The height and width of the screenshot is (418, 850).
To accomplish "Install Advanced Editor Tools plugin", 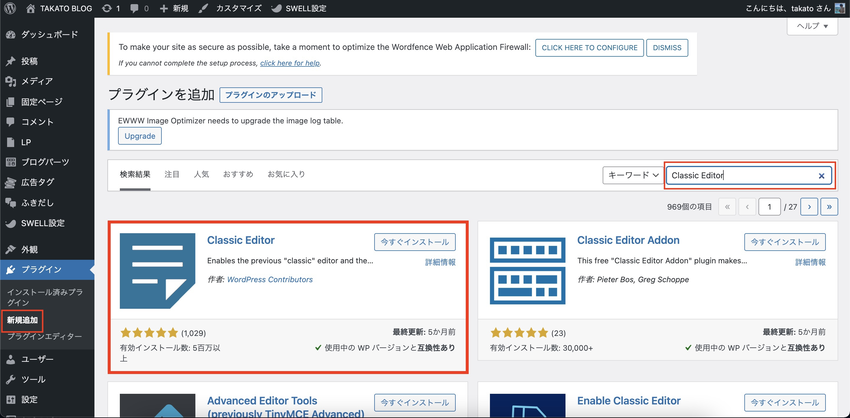I will 415,403.
